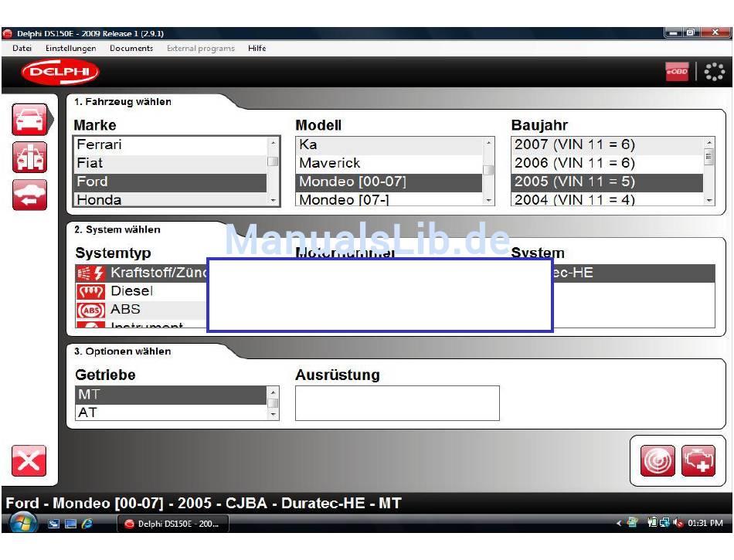
Task: Open the Hilfe menu
Action: 257,48
